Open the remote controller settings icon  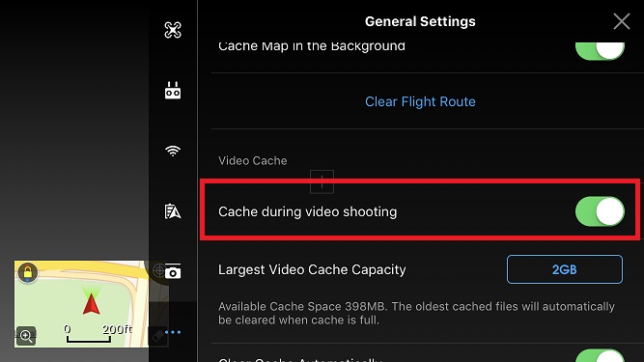click(x=173, y=91)
